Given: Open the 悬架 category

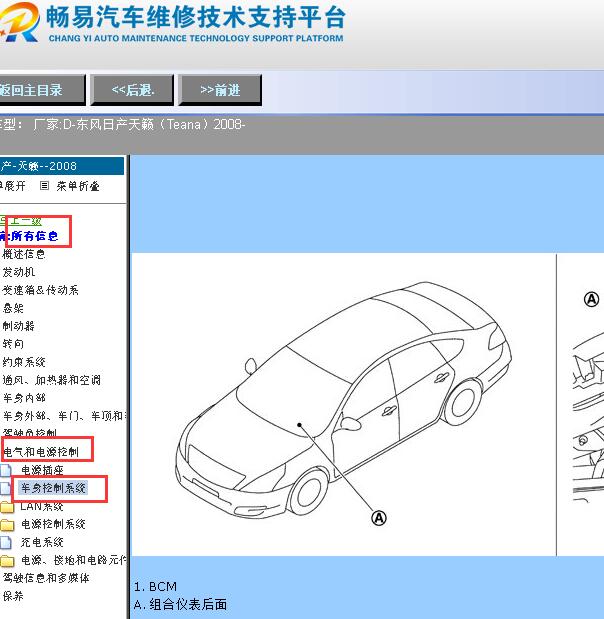Looking at the screenshot, I should point(13,308).
